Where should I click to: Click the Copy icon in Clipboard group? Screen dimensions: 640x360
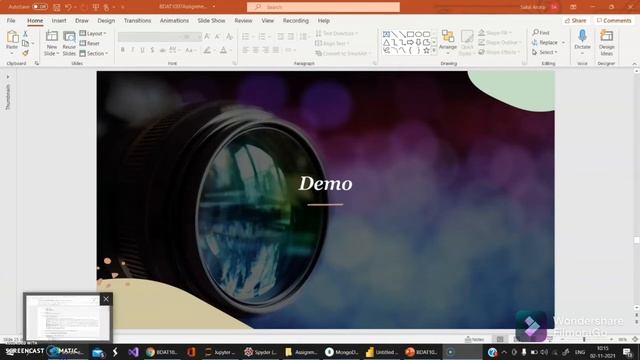pos(25,43)
